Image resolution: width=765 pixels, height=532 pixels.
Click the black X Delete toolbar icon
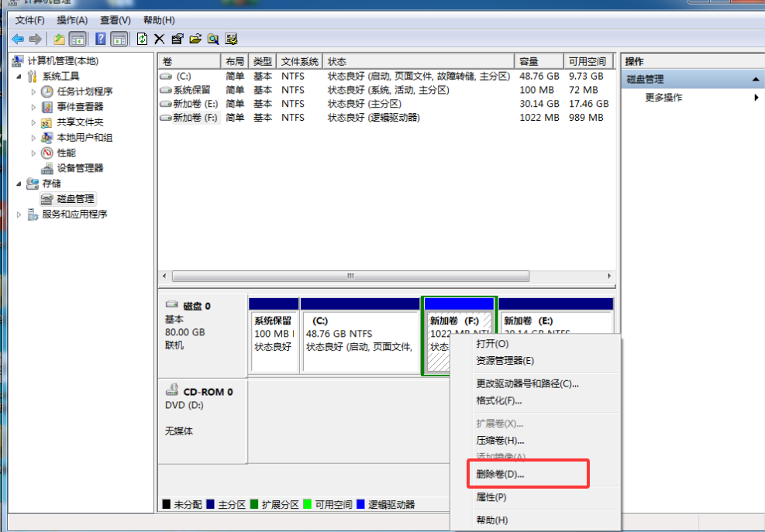click(x=160, y=39)
